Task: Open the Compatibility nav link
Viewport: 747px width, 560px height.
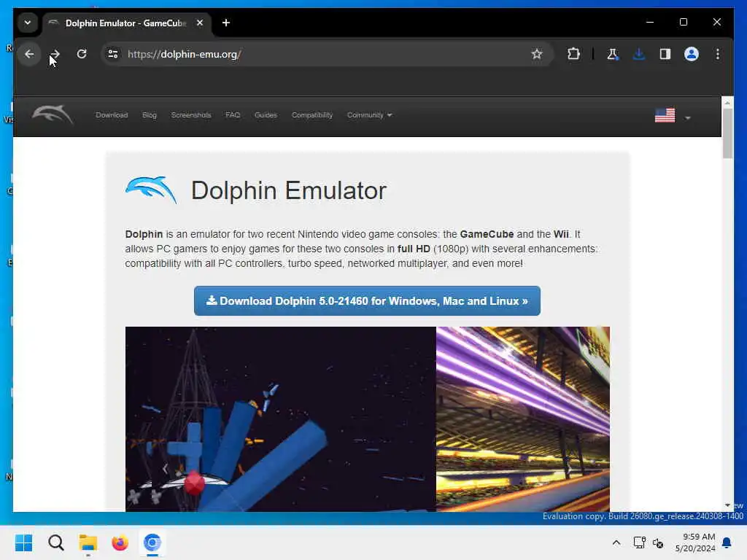Action: tap(312, 115)
